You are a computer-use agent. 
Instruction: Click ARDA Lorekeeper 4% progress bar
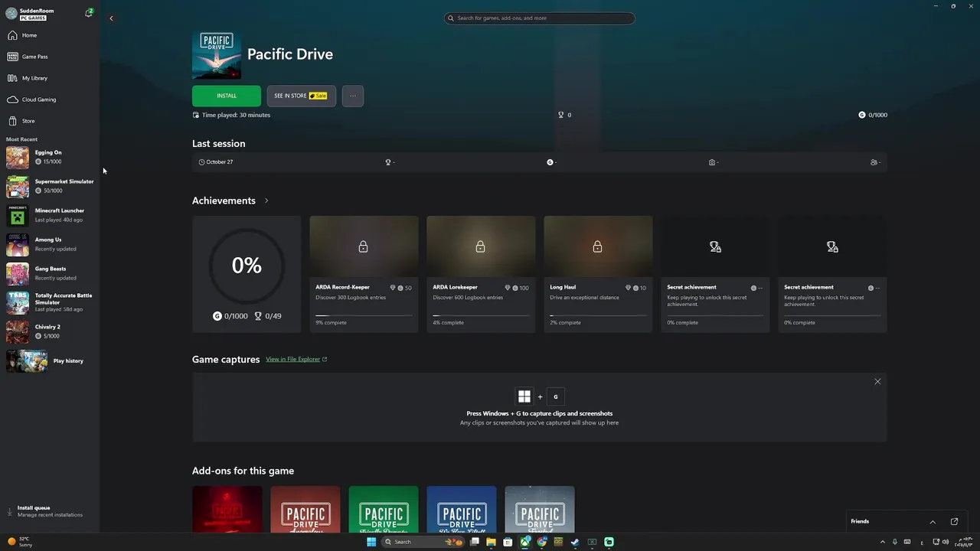point(481,315)
